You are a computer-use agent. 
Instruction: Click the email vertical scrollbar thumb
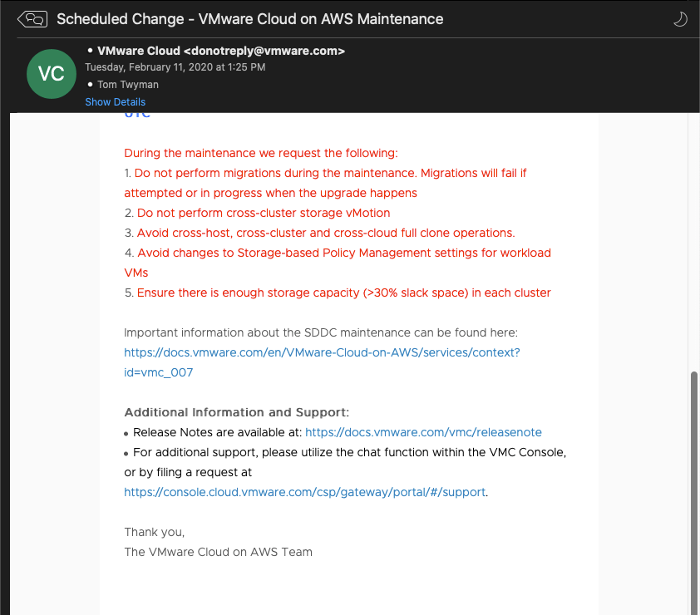(693, 490)
